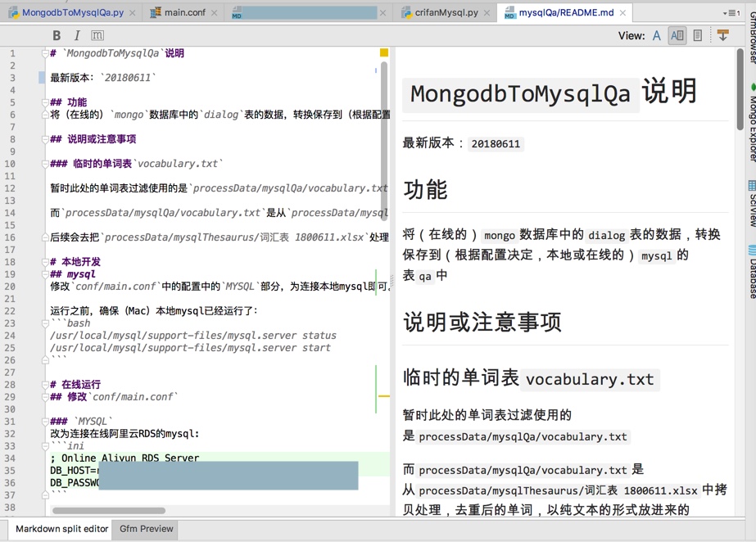This screenshot has height=542, width=756.
Task: Click 改为连接在线阿里云RDS的mysql line
Action: 124,434
